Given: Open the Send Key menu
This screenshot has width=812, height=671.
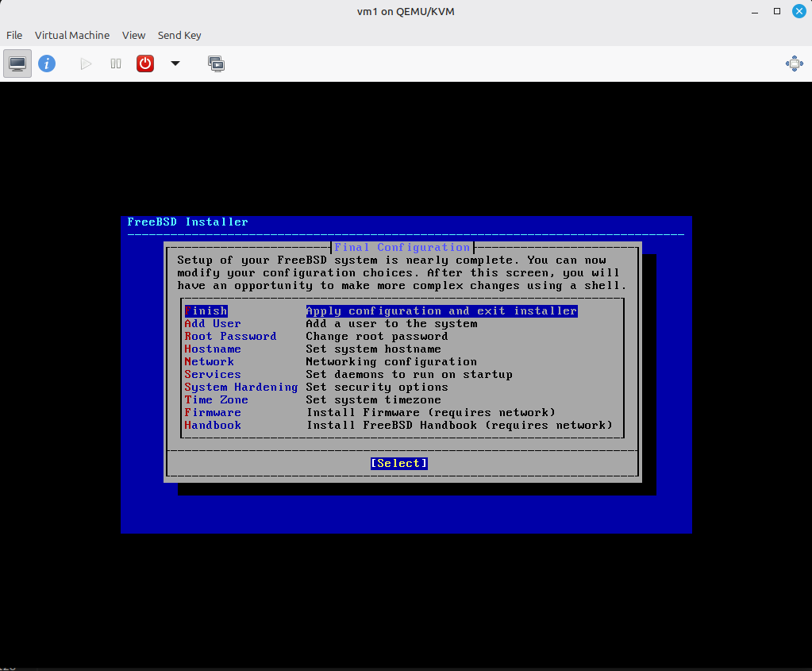Looking at the screenshot, I should click(179, 35).
